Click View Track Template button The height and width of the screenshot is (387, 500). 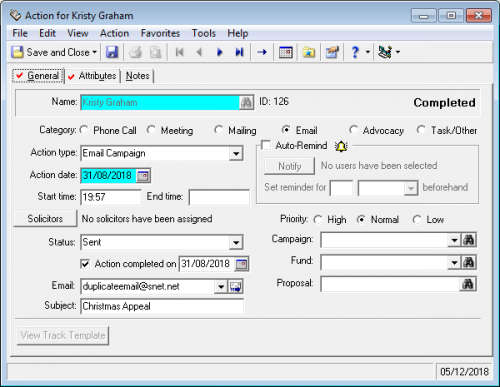point(63,335)
